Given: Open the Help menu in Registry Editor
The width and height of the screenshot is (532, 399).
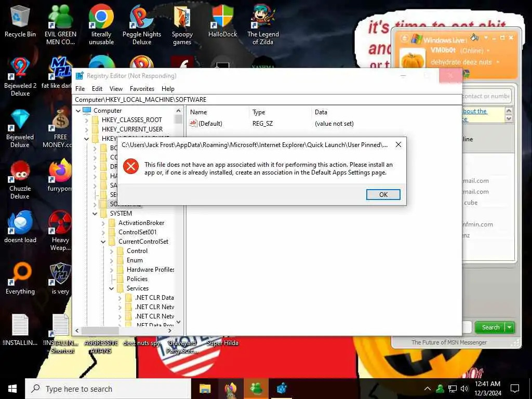Looking at the screenshot, I should (x=168, y=89).
